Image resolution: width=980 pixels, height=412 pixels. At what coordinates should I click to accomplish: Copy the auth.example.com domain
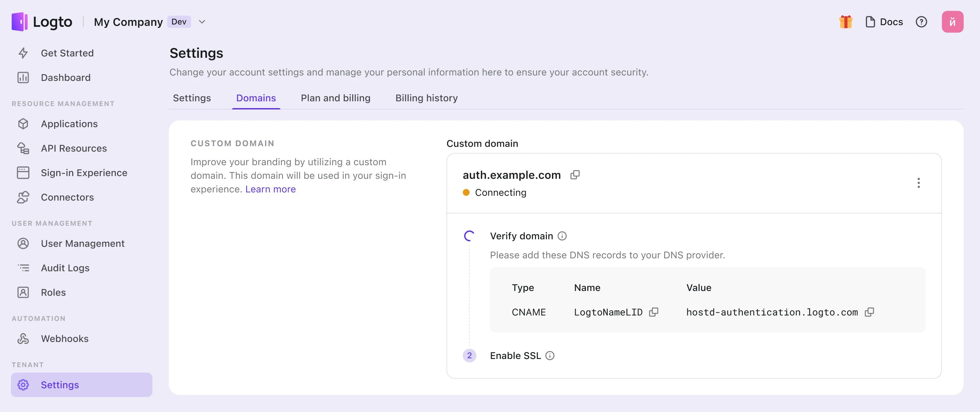(x=575, y=175)
